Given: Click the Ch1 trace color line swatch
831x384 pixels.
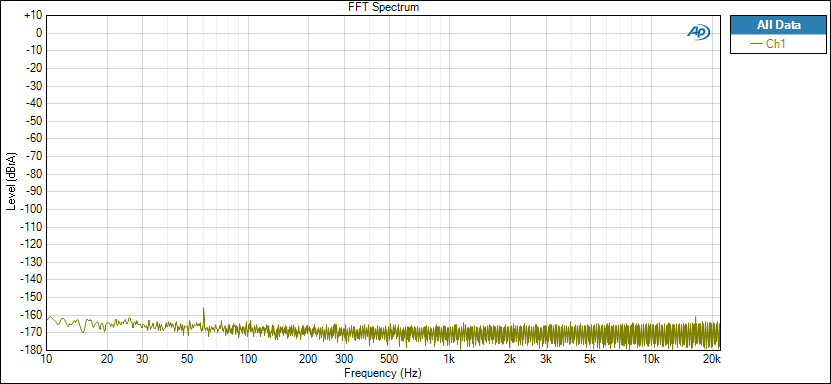Looking at the screenshot, I should [x=757, y=44].
